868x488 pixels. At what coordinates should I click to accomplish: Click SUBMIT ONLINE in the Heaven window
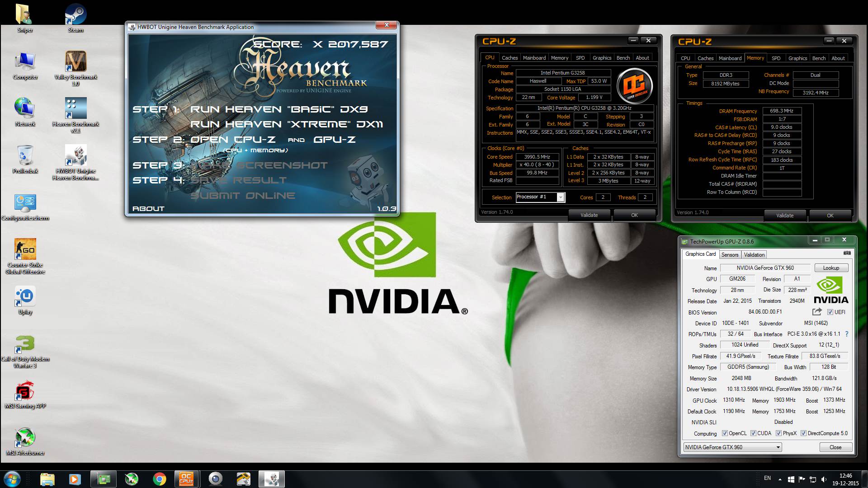coord(243,196)
